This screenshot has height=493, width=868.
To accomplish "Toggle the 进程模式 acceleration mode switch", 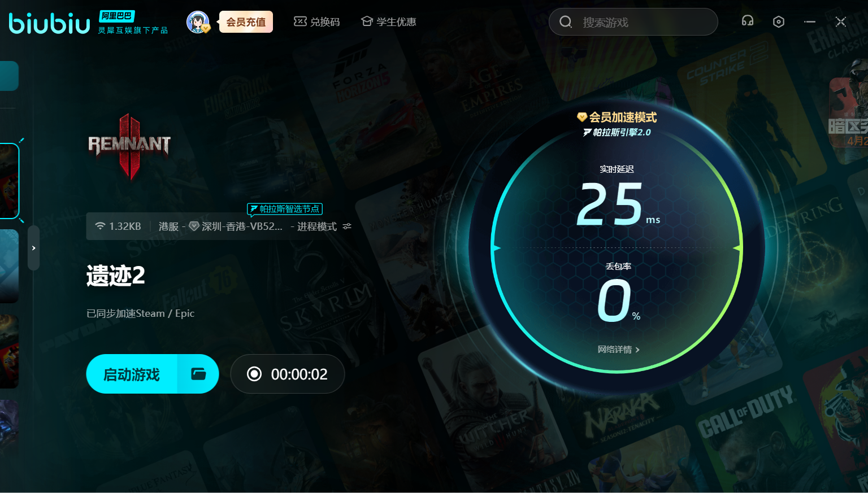I will click(347, 226).
